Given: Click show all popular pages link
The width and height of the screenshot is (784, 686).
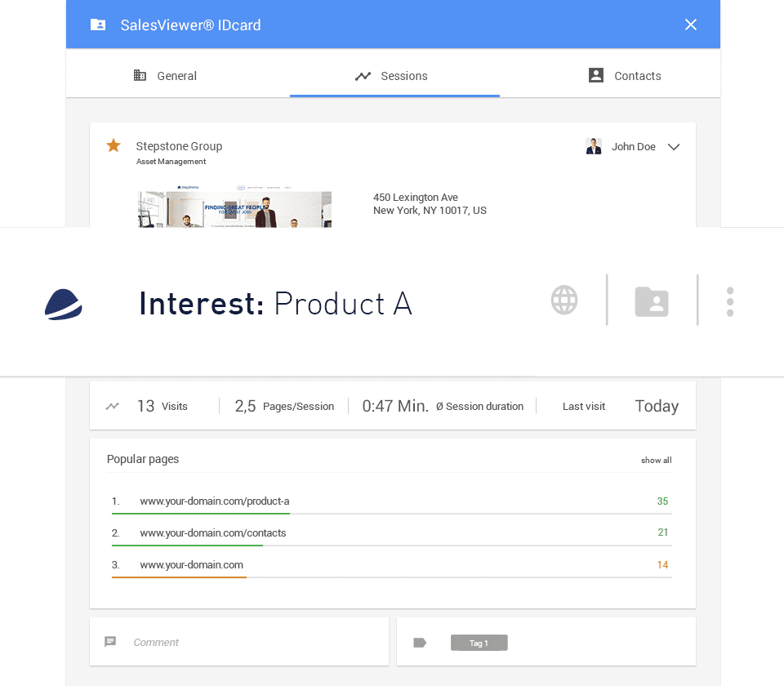Looking at the screenshot, I should (x=656, y=461).
